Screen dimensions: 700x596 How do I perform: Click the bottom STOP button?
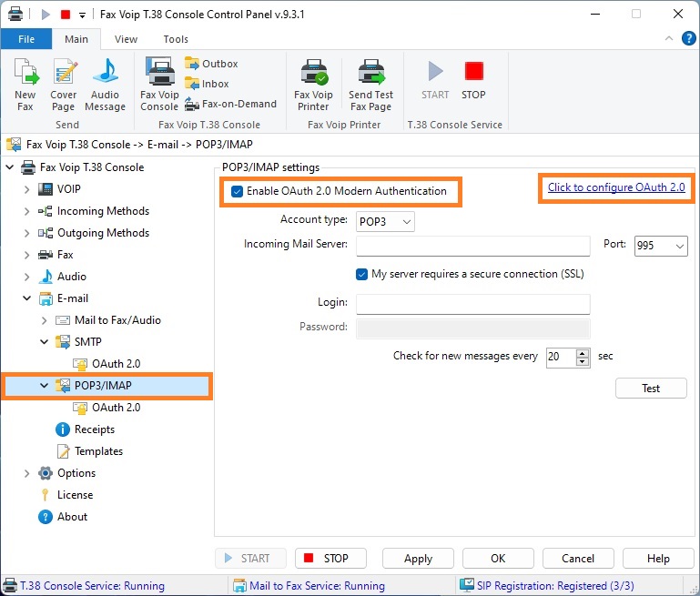[330, 559]
